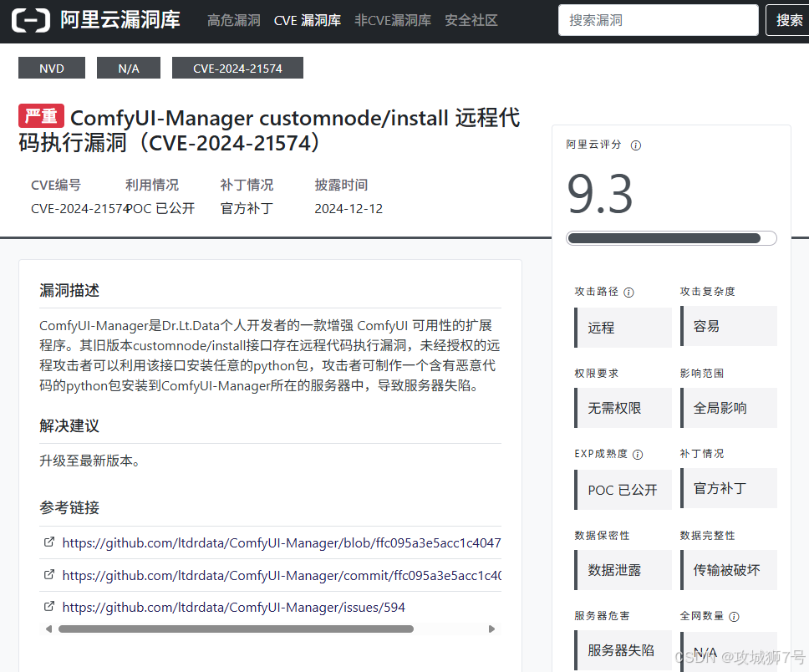Viewport: 809px width, 672px height.
Task: Switch to CVE 漏洞库 menu
Action: [307, 21]
